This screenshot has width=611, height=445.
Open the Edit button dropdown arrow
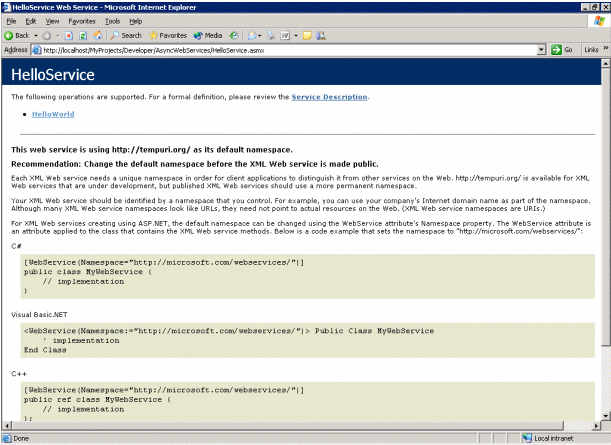tap(296, 35)
